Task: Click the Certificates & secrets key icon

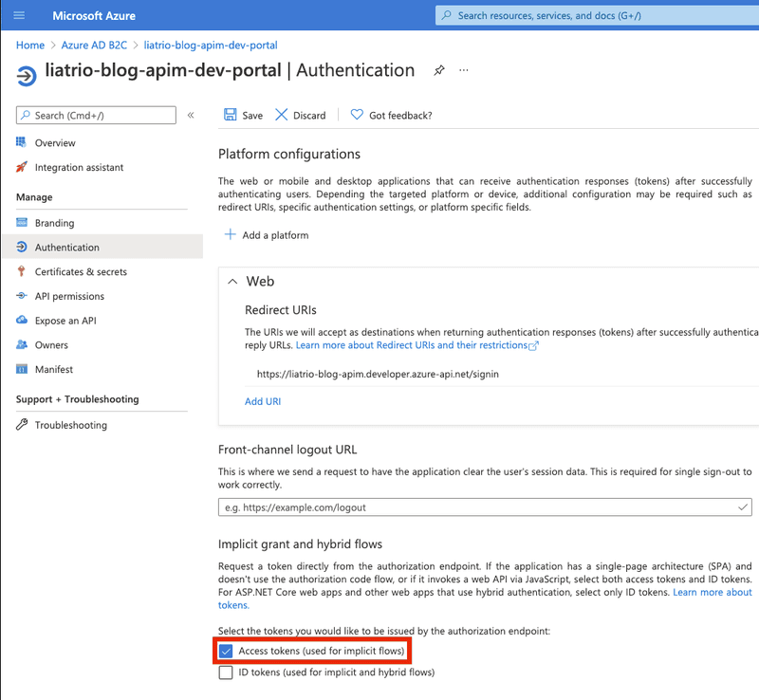Action: [x=21, y=271]
